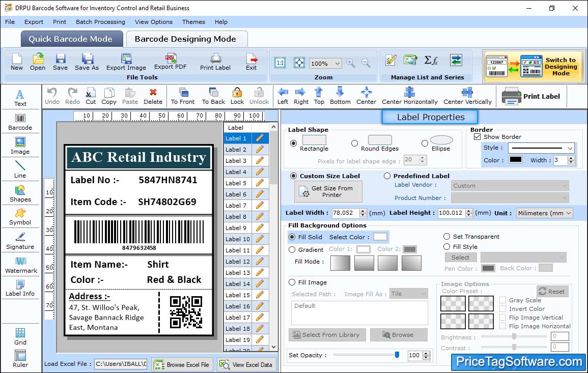Select Gradient fill option
Viewport: 588px width, 373px height.
point(292,250)
